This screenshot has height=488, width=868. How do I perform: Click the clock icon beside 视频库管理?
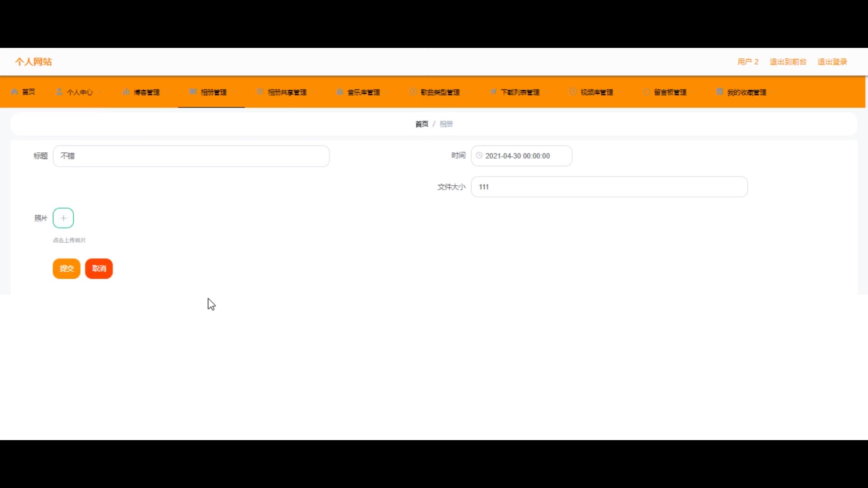click(x=573, y=92)
